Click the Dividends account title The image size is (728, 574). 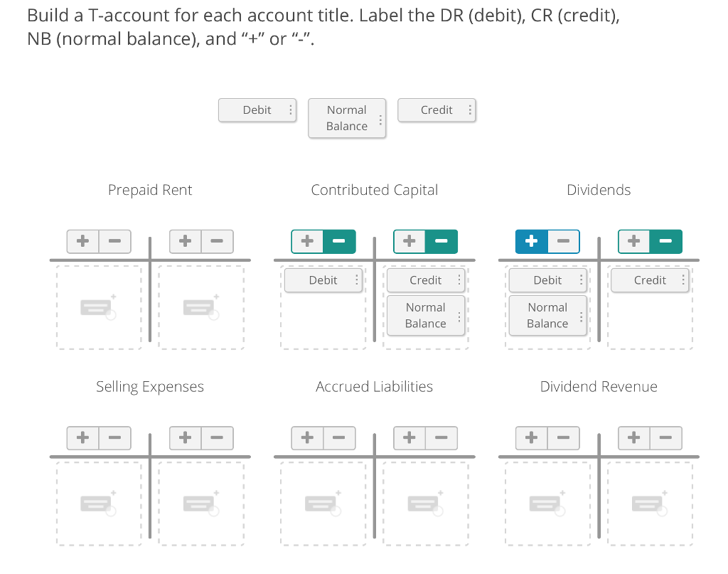(x=599, y=190)
